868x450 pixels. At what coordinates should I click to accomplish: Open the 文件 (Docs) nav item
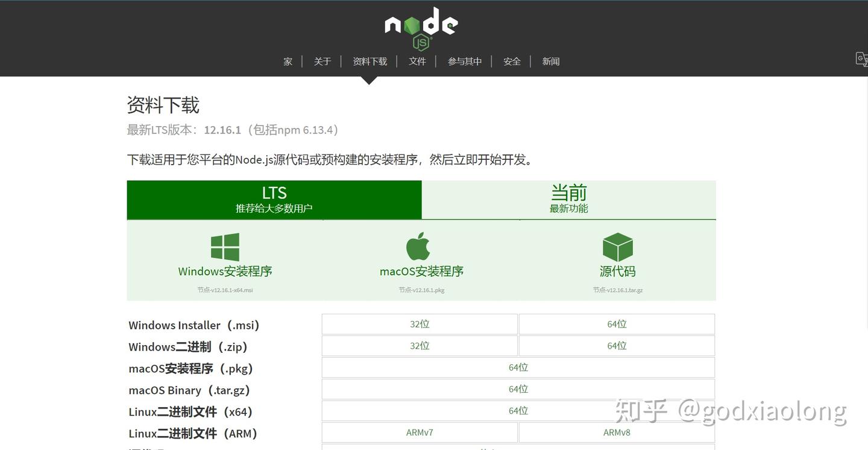tap(417, 62)
